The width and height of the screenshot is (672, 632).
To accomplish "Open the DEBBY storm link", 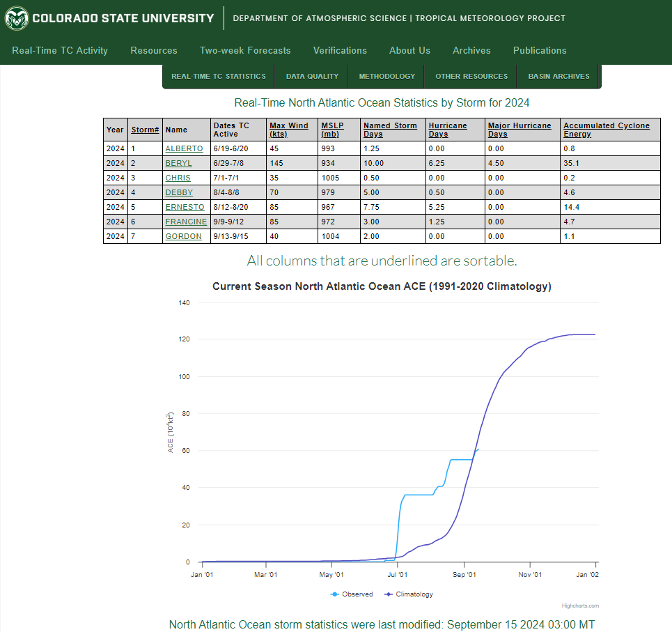I will click(x=179, y=192).
